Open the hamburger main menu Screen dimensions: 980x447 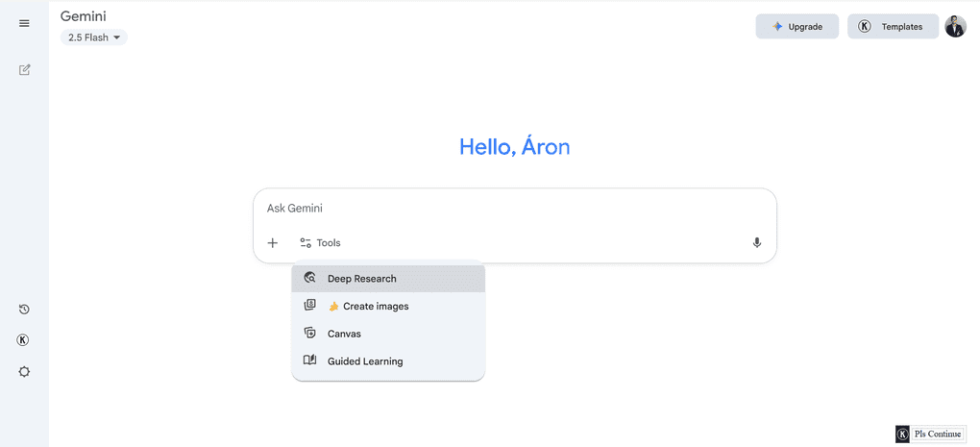coord(24,23)
